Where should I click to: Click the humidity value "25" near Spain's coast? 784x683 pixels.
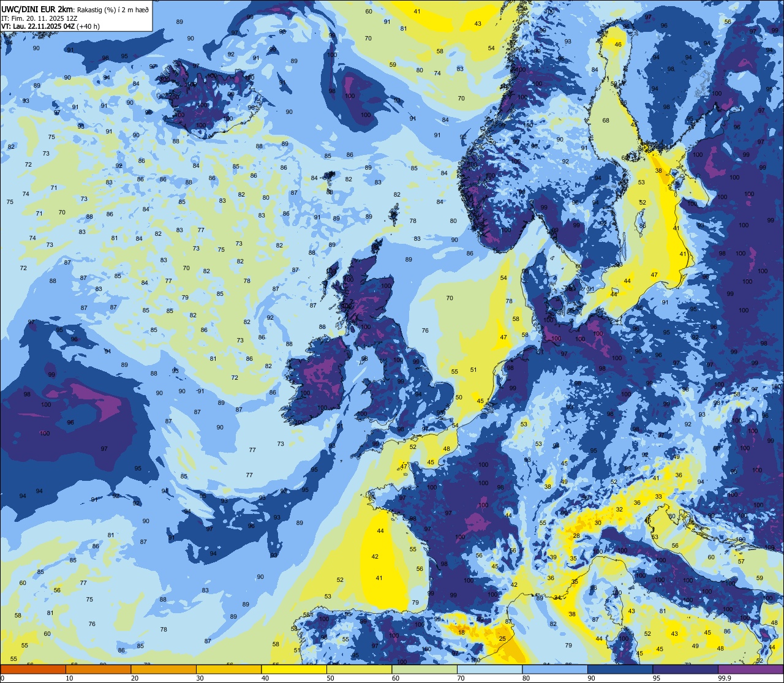coord(502,639)
